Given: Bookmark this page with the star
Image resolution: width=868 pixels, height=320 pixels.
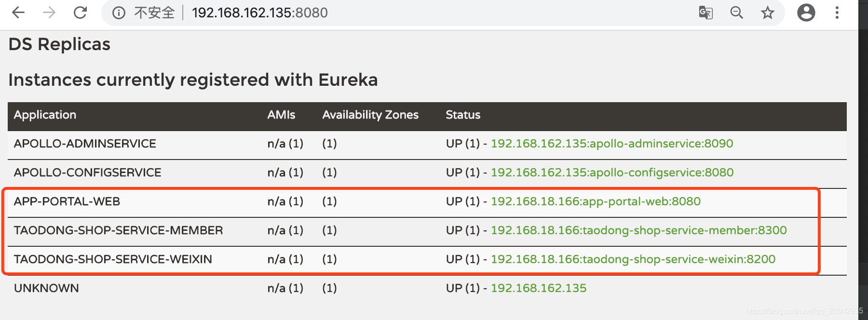Looking at the screenshot, I should coord(767,13).
